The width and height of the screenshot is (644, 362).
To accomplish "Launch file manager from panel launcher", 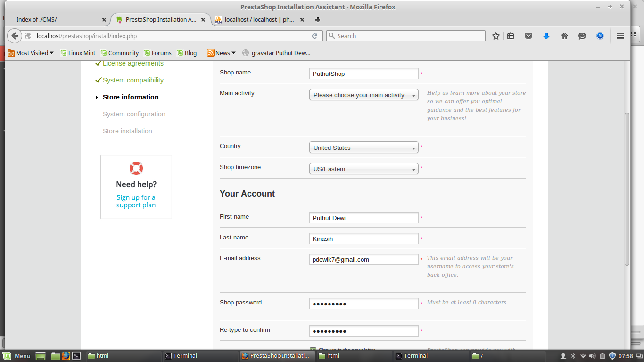I will click(x=56, y=356).
